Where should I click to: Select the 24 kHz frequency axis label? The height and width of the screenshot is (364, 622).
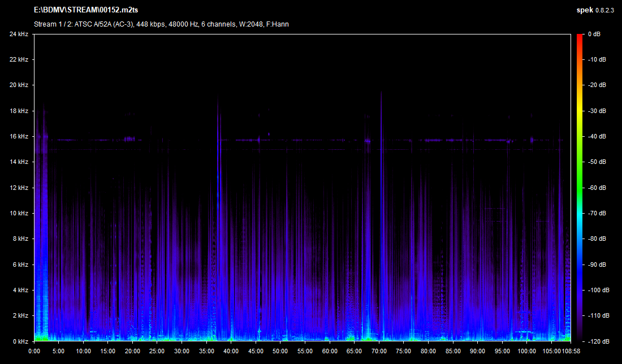19,34
